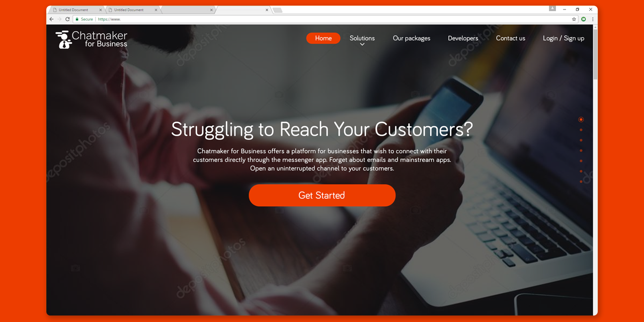Screen dimensions: 644x322
Task: Click the Get Started button
Action: 322,195
